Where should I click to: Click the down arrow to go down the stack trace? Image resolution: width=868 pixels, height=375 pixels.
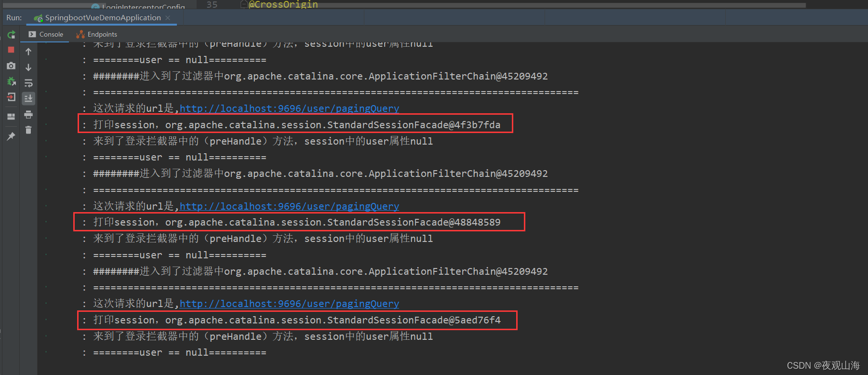tap(28, 67)
